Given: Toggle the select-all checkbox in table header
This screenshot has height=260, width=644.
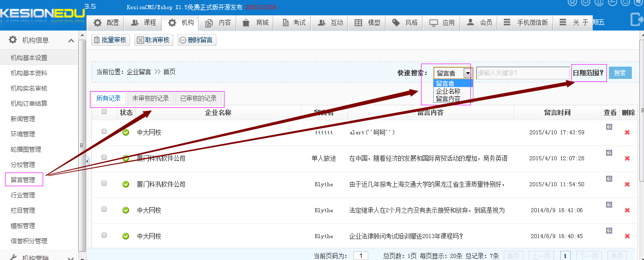Looking at the screenshot, I should point(104,112).
